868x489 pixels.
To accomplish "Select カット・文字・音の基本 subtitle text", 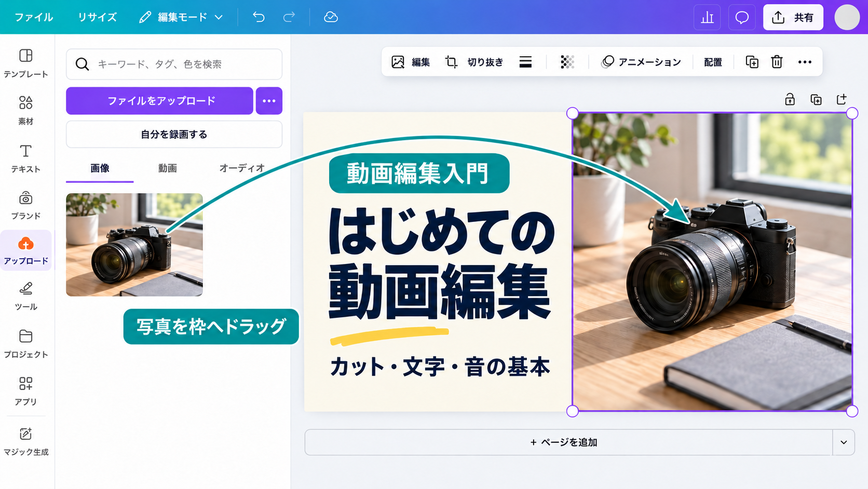I will click(440, 367).
